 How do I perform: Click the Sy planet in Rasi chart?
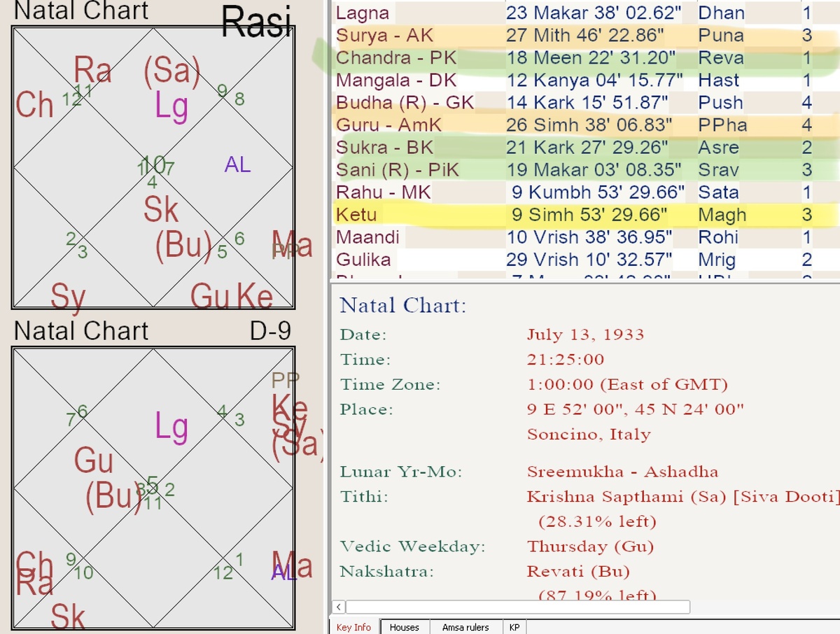(x=68, y=297)
